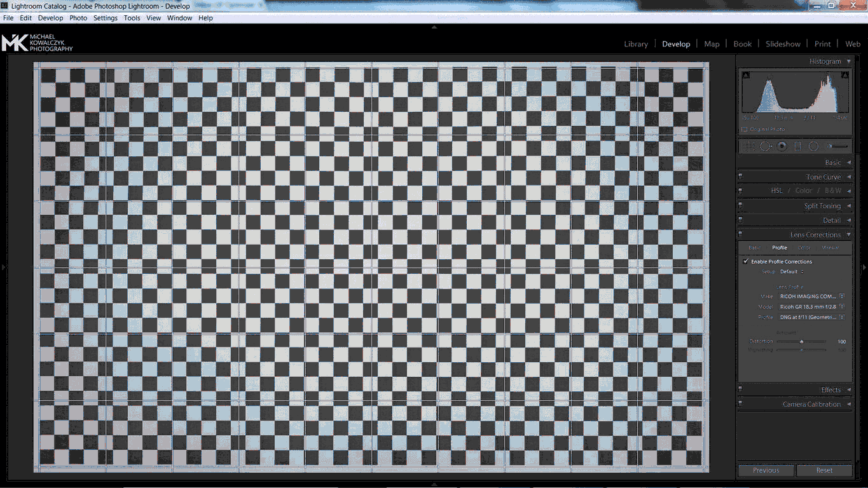Screen dimensions: 868x488
Task: Adjust the Vignetting amount slider
Action: click(x=801, y=349)
